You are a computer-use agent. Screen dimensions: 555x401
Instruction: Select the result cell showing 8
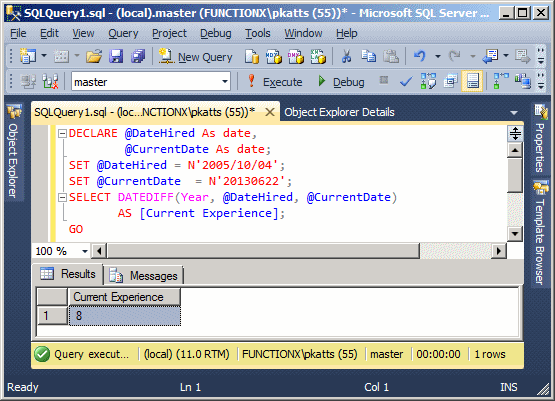[125, 316]
